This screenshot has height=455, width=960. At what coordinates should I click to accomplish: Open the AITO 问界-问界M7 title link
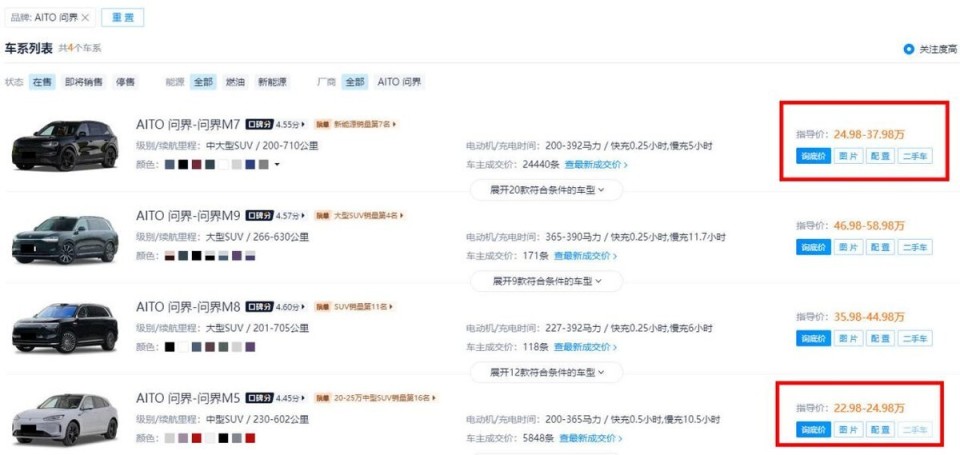tap(188, 125)
